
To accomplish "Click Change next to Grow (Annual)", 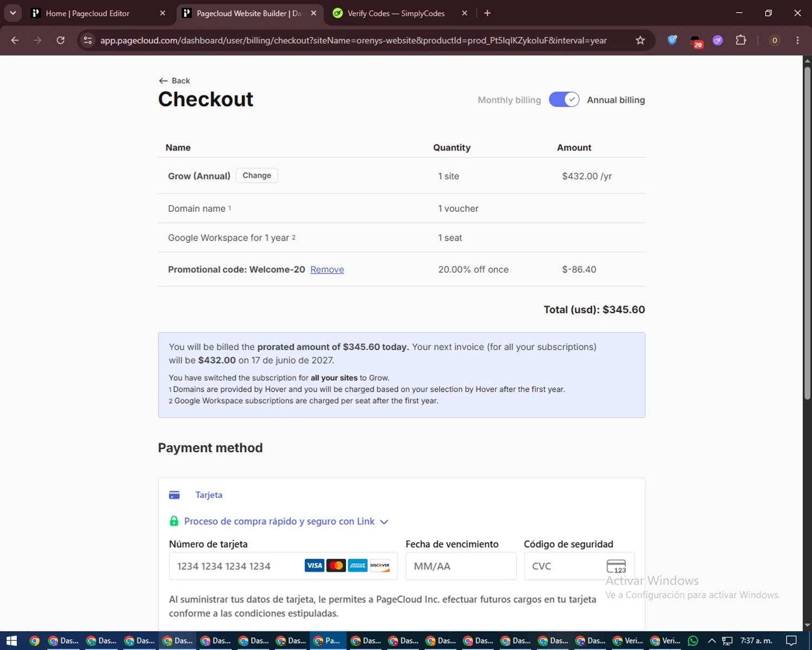I will coord(257,175).
